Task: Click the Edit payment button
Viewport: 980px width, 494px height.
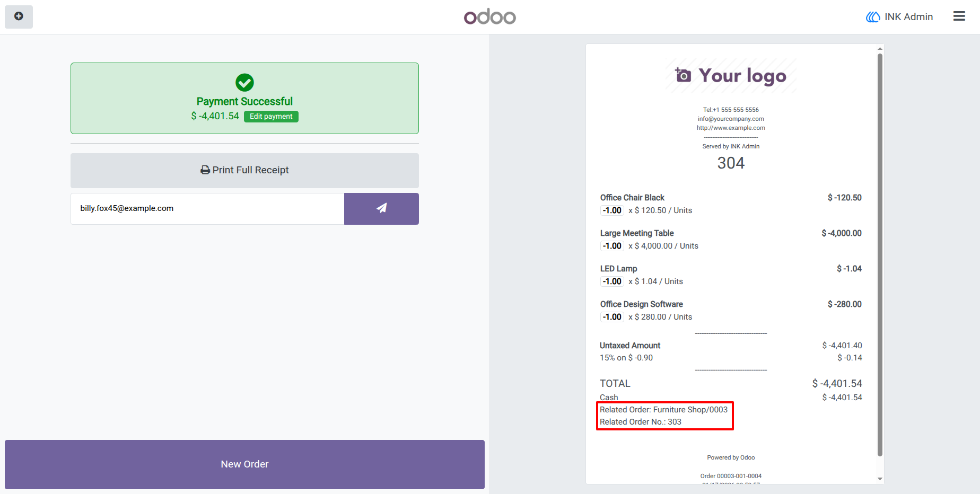Action: pyautogui.click(x=271, y=117)
